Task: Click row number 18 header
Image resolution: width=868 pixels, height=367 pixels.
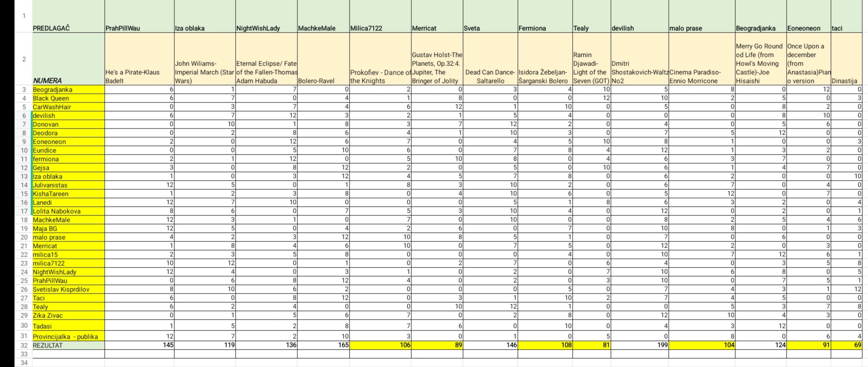Action: click(x=23, y=220)
